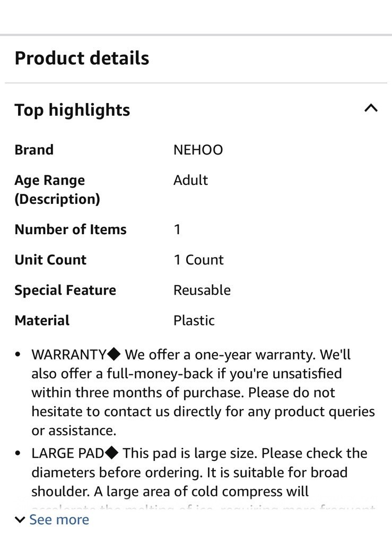Select the Brand label
Image resolution: width=392 pixels, height=538 pixels.
point(34,150)
